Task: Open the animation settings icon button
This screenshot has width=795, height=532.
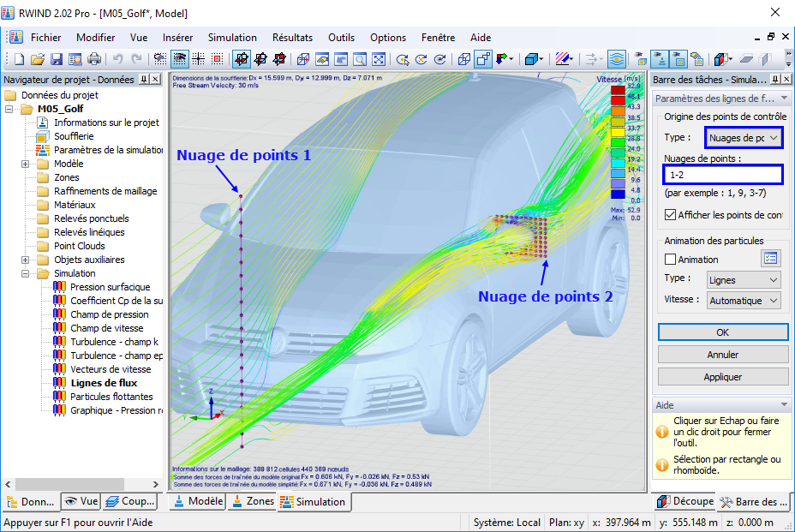Action: pyautogui.click(x=770, y=259)
